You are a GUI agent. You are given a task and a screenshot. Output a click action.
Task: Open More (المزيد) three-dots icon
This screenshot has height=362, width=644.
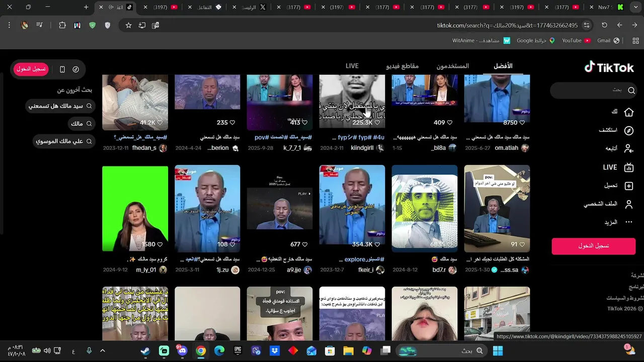click(628, 222)
